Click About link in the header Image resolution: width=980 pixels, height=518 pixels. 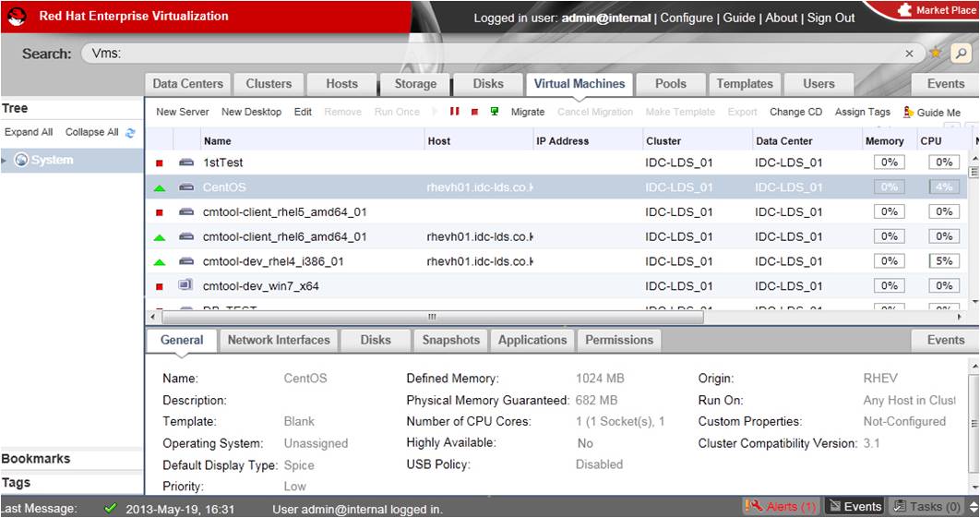782,18
